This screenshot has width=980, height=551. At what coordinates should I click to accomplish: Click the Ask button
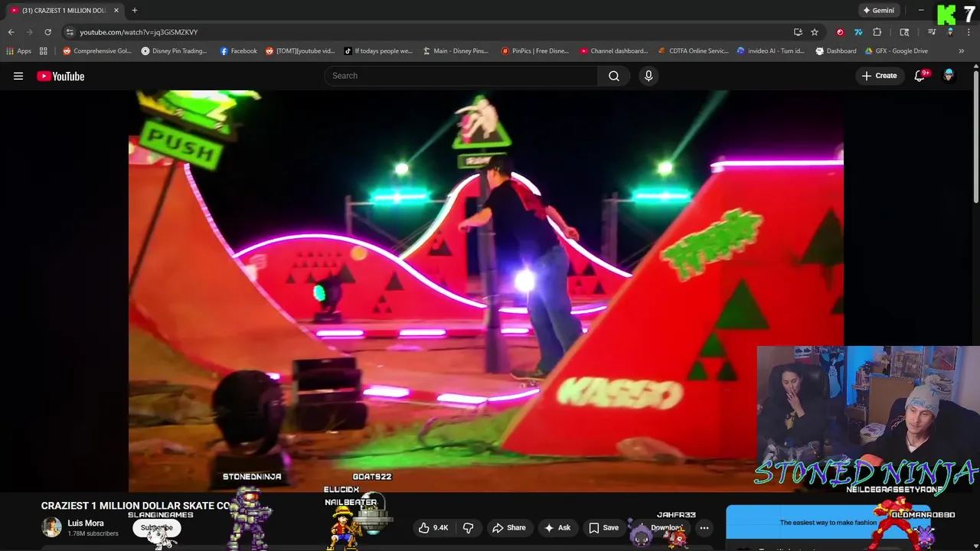click(557, 527)
